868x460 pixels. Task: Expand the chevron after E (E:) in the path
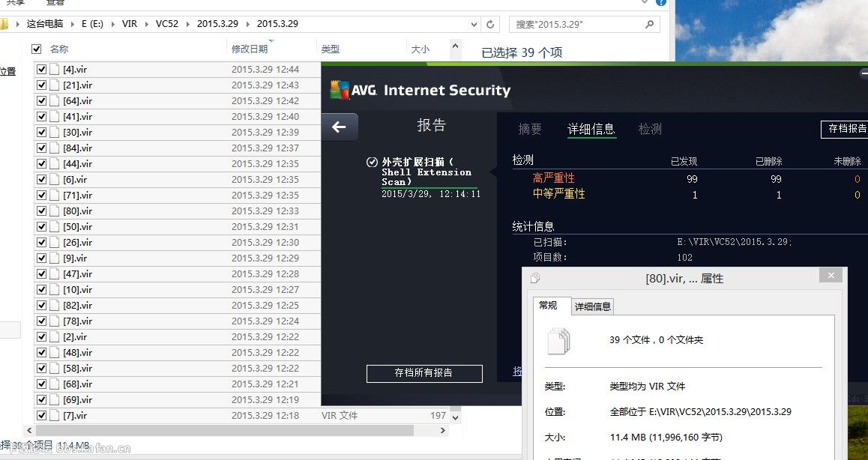coord(112,24)
